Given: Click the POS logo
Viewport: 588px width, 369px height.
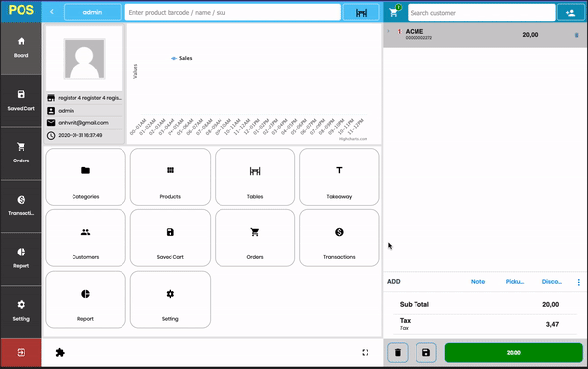Looking at the screenshot, I should 21,10.
